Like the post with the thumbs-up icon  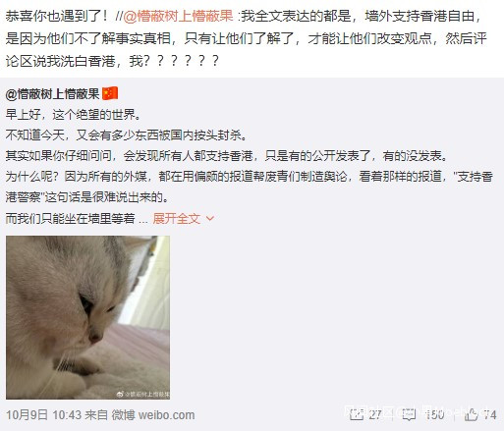point(472,414)
